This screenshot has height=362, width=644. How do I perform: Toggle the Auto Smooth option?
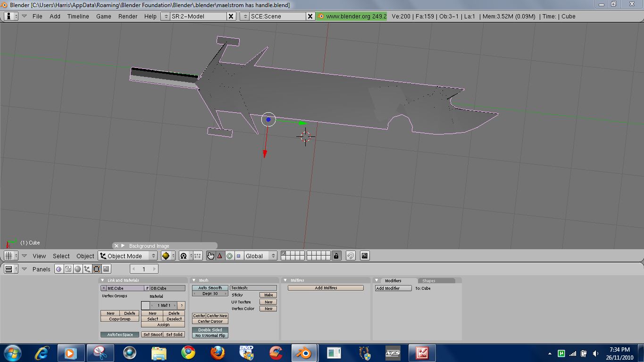pos(210,288)
